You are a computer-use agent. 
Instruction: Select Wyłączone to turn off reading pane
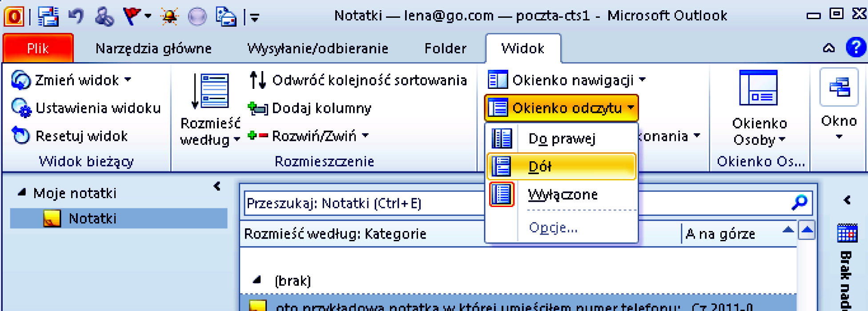pos(562,195)
